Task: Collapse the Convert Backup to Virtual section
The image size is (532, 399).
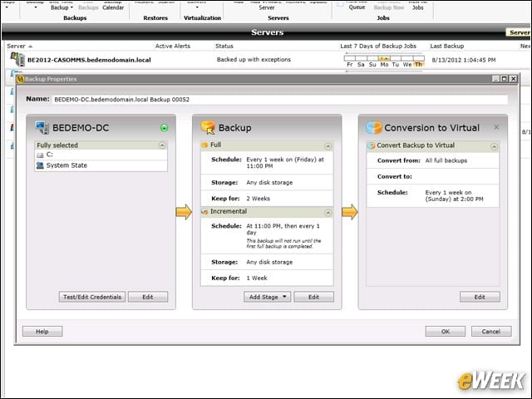Action: click(494, 146)
